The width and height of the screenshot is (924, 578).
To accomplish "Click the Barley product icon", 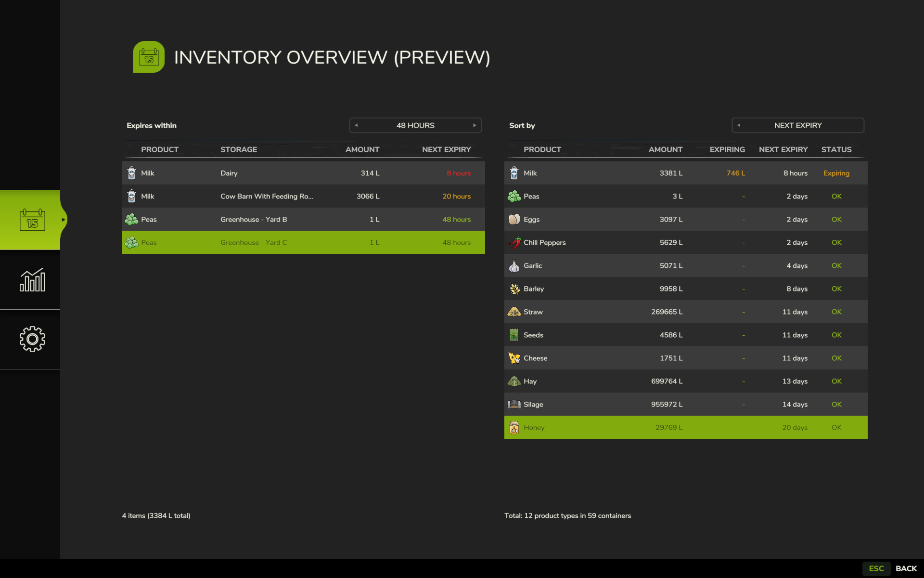I will coord(514,289).
